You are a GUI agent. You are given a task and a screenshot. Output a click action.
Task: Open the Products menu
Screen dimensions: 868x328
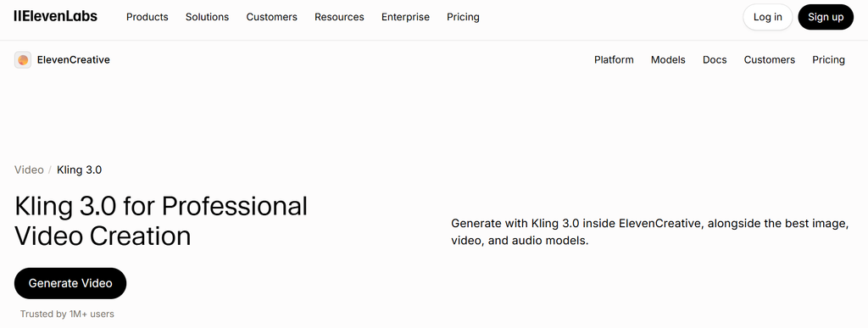(147, 17)
